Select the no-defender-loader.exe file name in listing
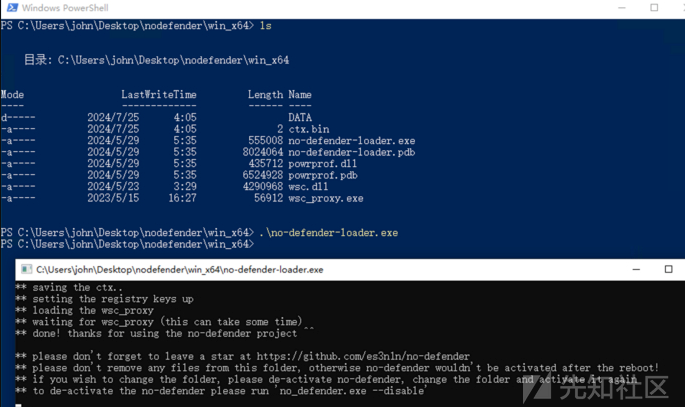Viewport: 685px width, 407px height. click(x=352, y=141)
